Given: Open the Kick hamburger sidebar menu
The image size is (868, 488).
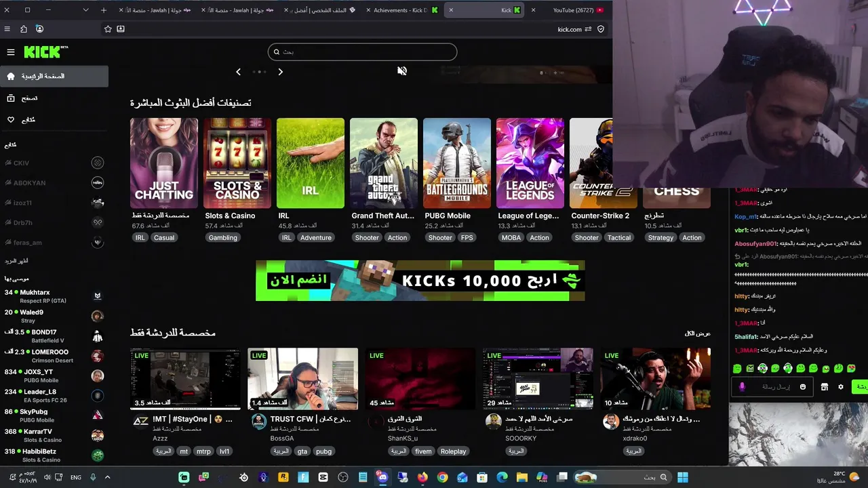Looking at the screenshot, I should pyautogui.click(x=11, y=52).
